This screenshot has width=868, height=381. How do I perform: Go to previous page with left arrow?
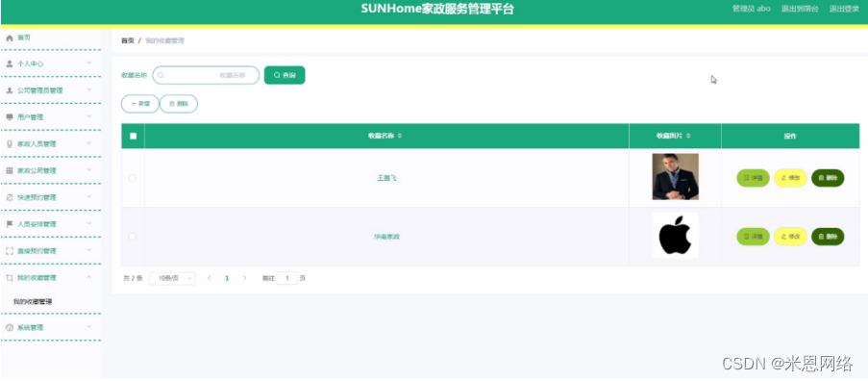[210, 278]
